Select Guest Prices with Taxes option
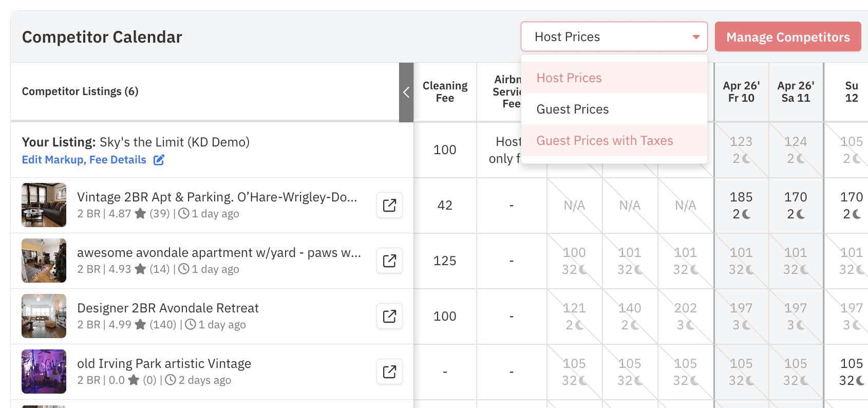This screenshot has width=868, height=408. pos(605,140)
